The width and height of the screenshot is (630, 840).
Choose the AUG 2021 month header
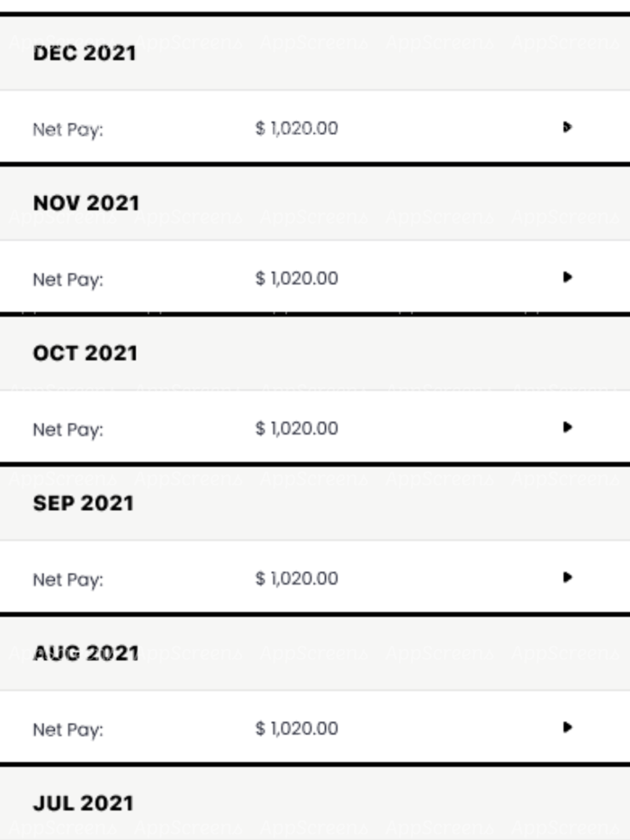click(x=86, y=654)
